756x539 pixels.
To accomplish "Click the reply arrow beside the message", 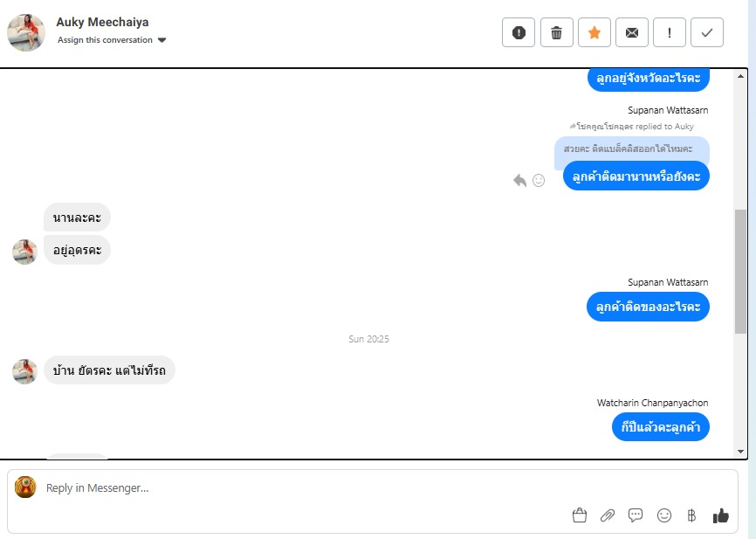I will pyautogui.click(x=519, y=181).
